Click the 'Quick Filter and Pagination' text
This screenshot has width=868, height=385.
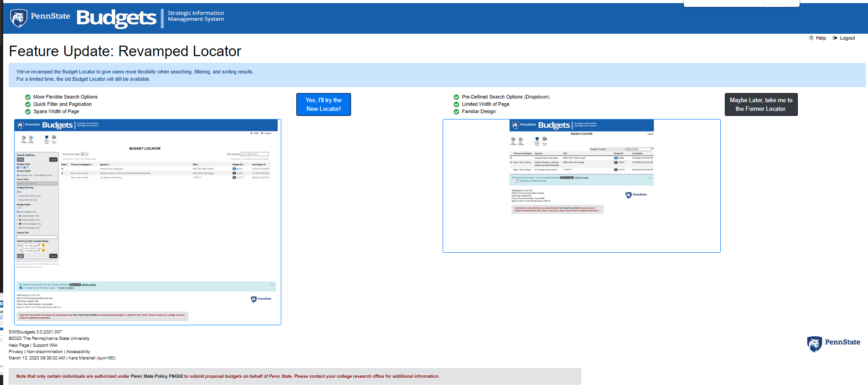click(62, 104)
